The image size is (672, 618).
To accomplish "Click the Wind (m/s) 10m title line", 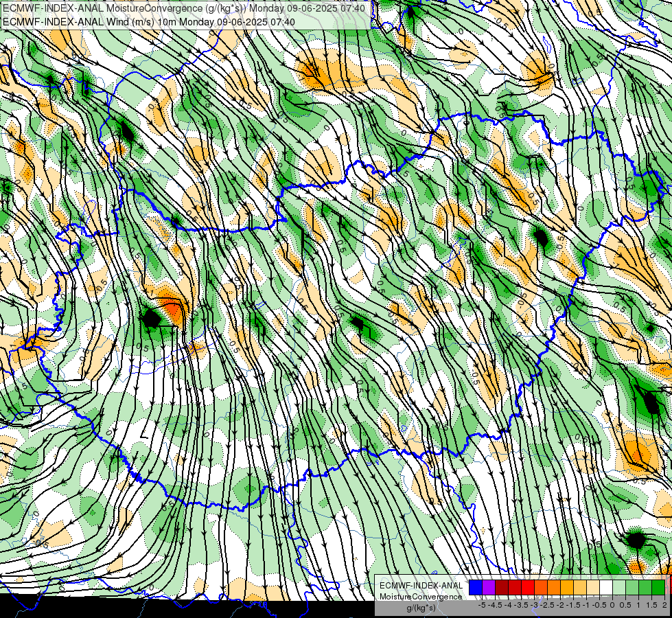I will click(149, 21).
